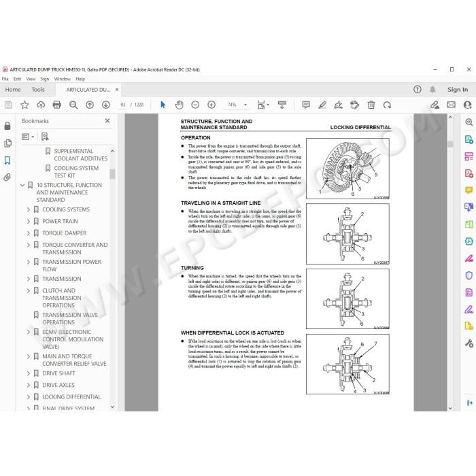Click the Sign In button

pyautogui.click(x=458, y=90)
